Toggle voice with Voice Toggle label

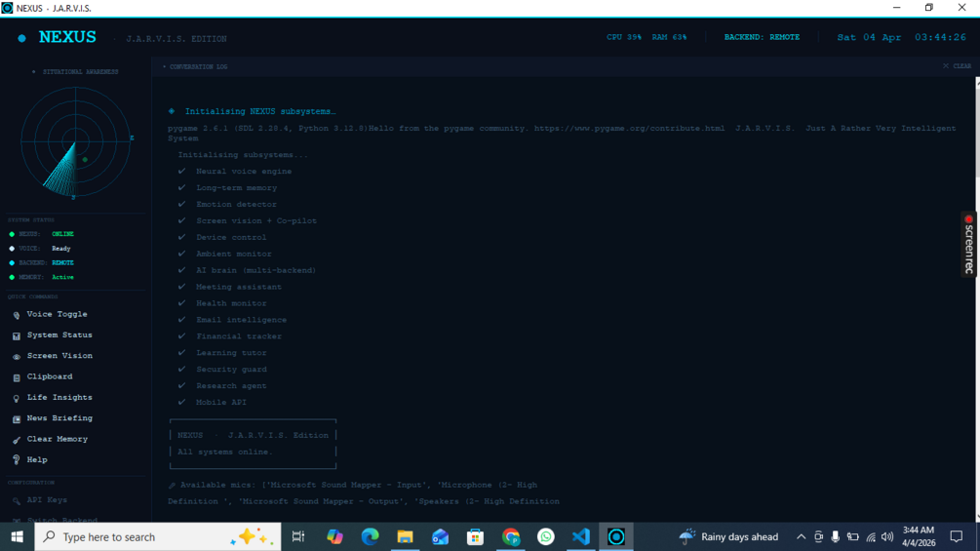tap(57, 314)
